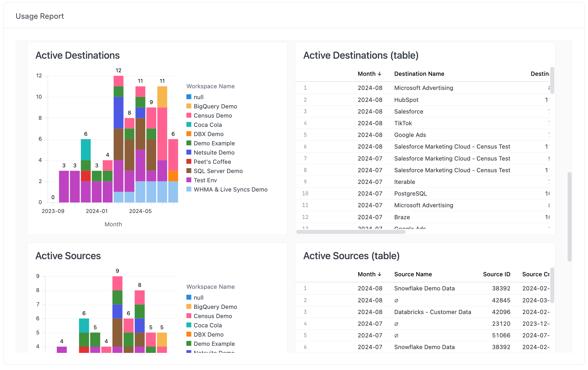588x370 pixels.
Task: Toggle Census Demo legend swatch in Active Destinations
Action: tap(189, 115)
